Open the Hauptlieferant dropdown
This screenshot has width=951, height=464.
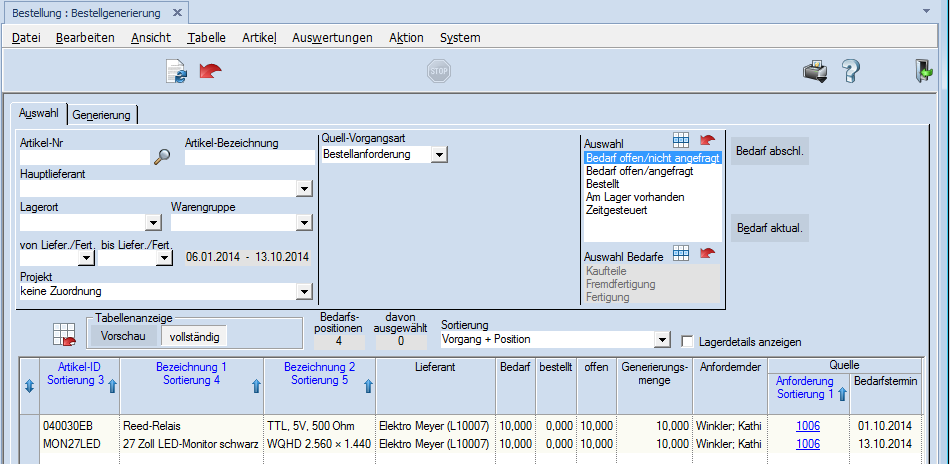[x=304, y=188]
